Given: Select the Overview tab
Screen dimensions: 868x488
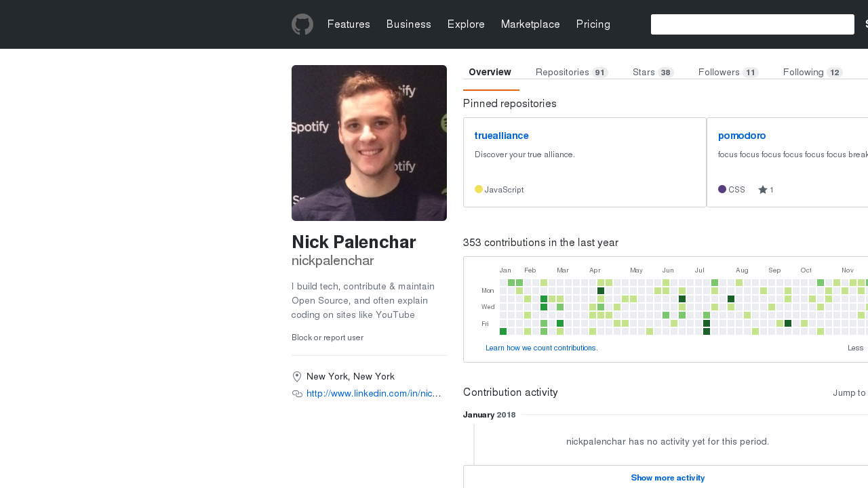Looking at the screenshot, I should pyautogui.click(x=490, y=73).
